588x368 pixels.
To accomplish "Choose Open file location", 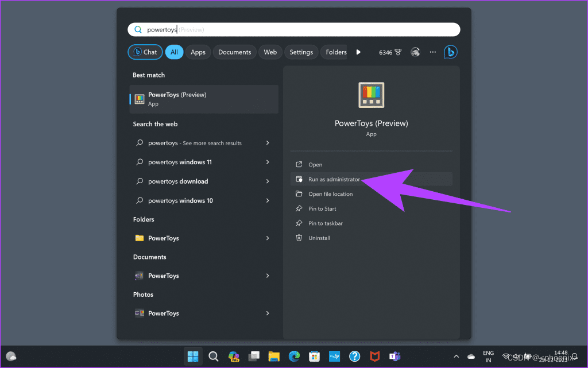I will click(x=372, y=193).
